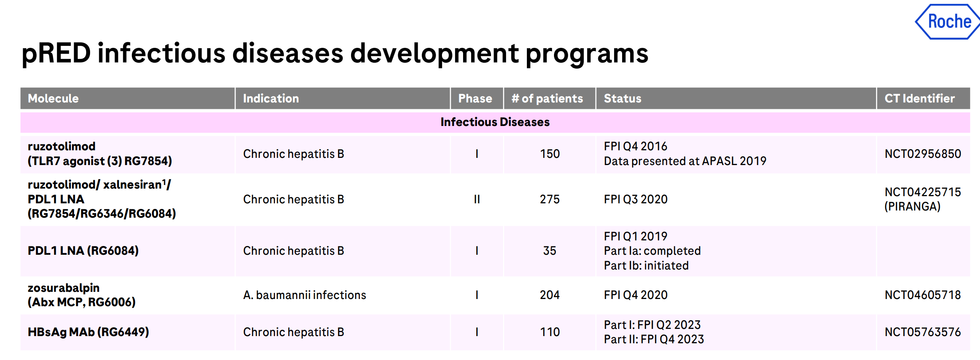Select the A. baumannii infections indication

tap(304, 295)
